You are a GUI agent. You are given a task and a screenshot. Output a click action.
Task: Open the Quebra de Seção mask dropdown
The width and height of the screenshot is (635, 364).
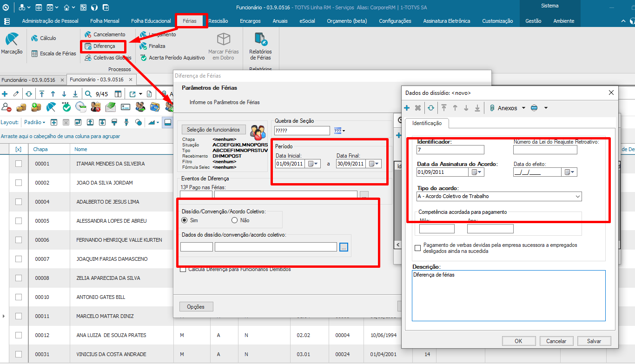[x=340, y=130]
